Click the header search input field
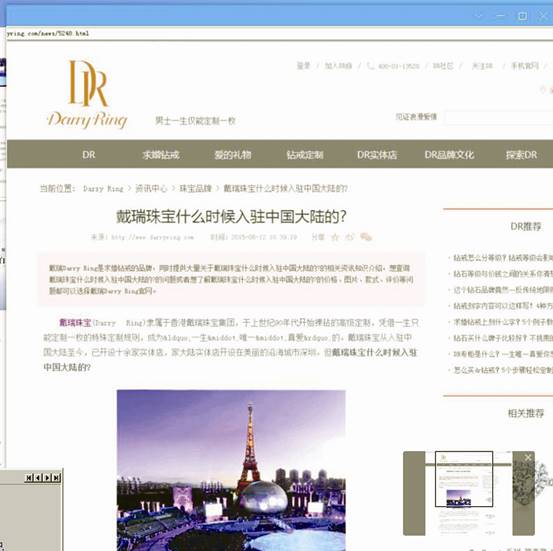The height and width of the screenshot is (551, 553). [x=498, y=117]
